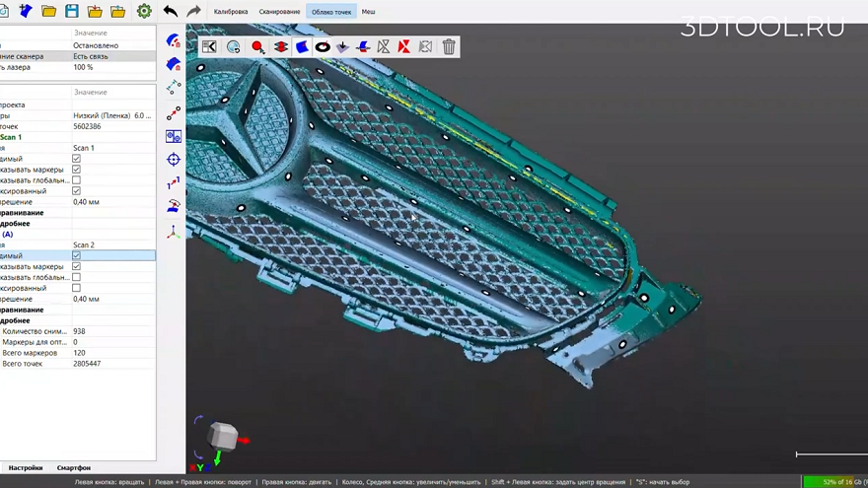Click the blue framed markers sidebar icon
868x488 pixels.
(x=174, y=136)
